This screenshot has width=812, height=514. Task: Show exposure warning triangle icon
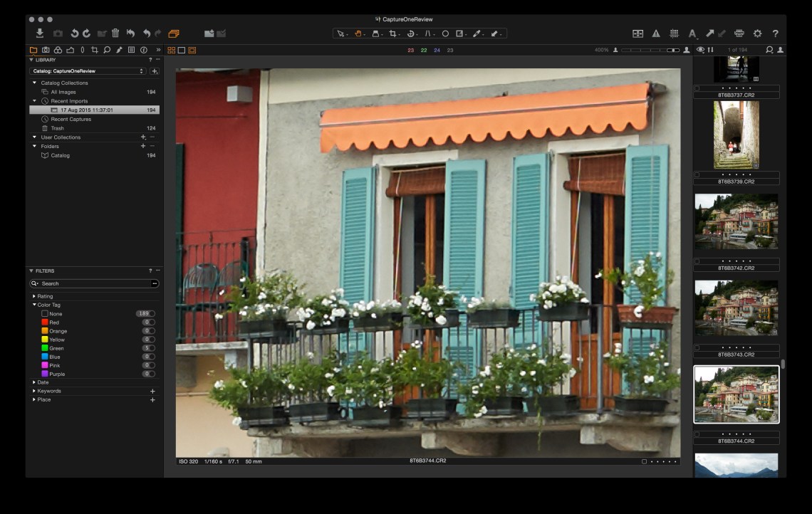coord(656,33)
